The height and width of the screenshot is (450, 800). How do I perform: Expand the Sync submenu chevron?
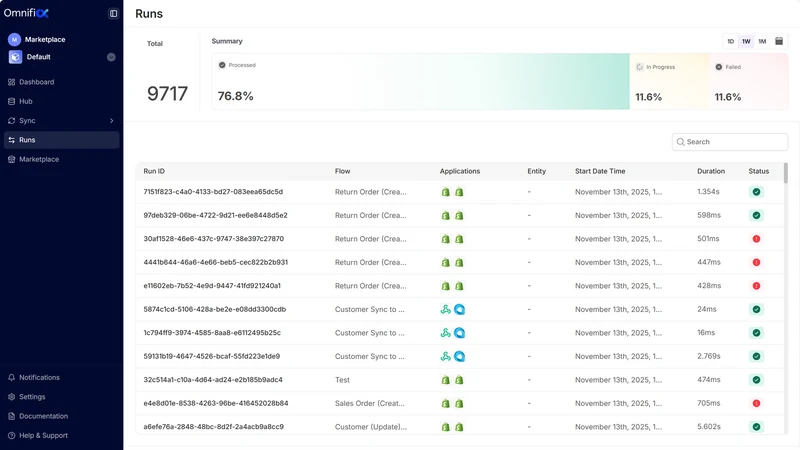(111, 121)
